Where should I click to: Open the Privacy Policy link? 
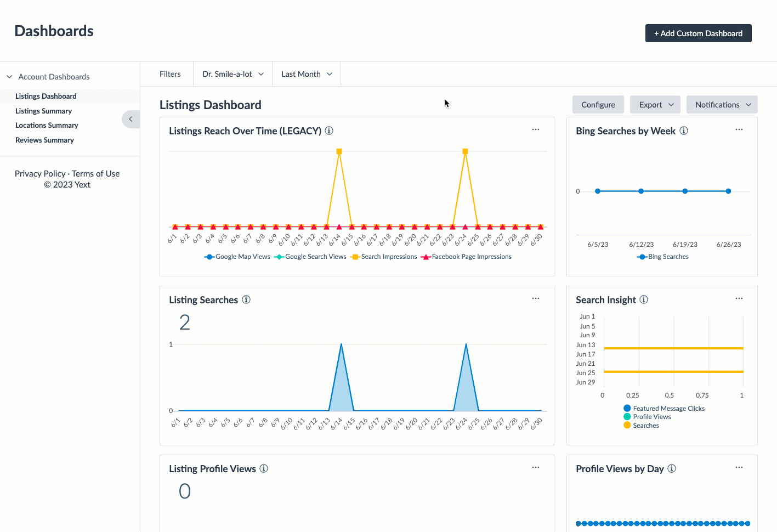coord(40,173)
